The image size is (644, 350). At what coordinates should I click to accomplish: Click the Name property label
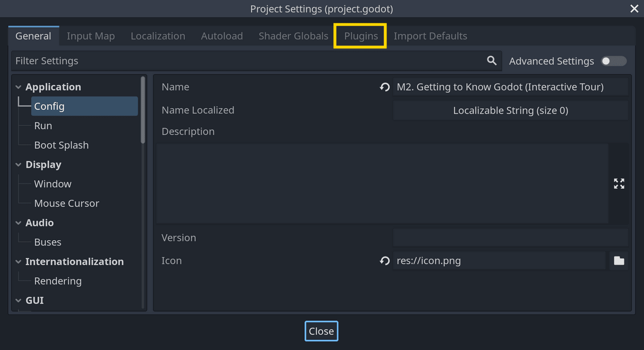(175, 87)
